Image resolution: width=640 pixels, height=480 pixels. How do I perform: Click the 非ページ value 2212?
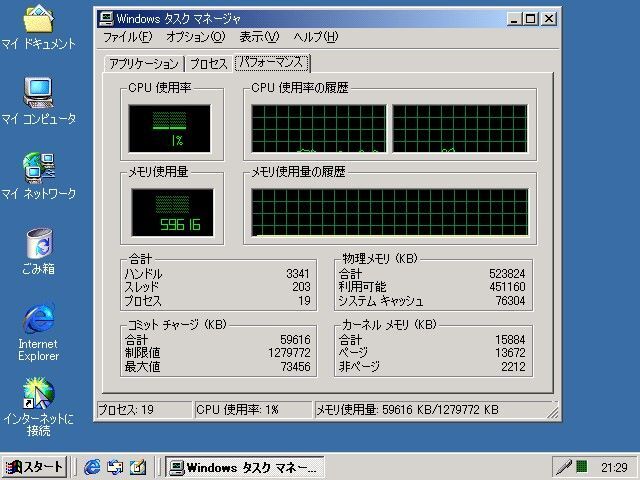click(x=513, y=367)
